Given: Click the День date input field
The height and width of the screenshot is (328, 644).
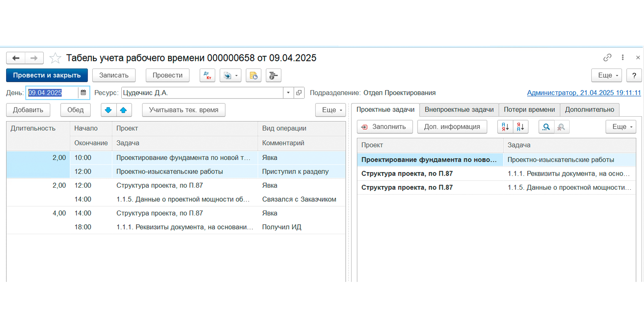Looking at the screenshot, I should 52,93.
